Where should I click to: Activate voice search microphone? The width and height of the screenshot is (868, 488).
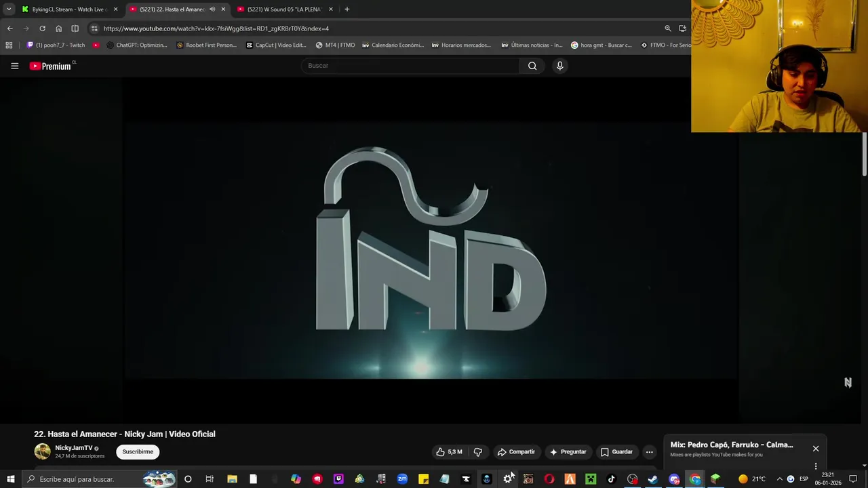point(559,66)
